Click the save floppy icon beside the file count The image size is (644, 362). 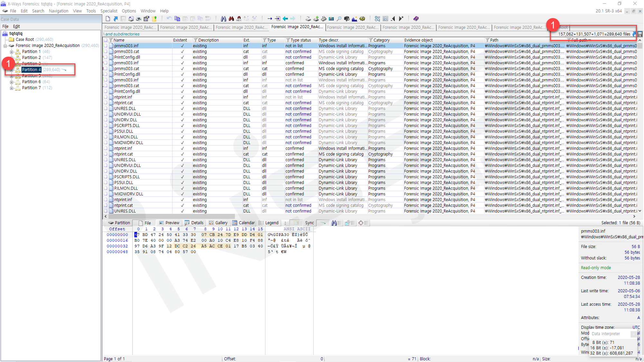tap(640, 34)
